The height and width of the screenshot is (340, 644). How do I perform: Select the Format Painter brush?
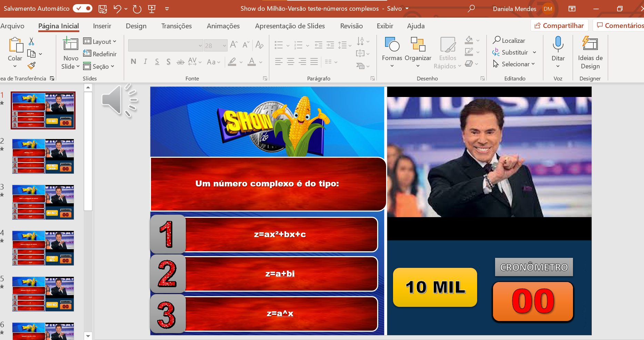coord(31,66)
